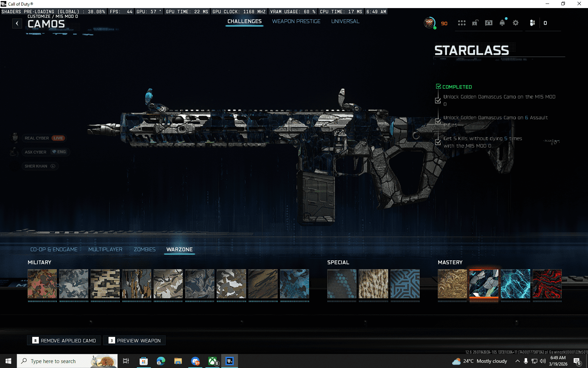Click eye icon beside SHER KHAN
The image size is (588, 368).
point(53,166)
